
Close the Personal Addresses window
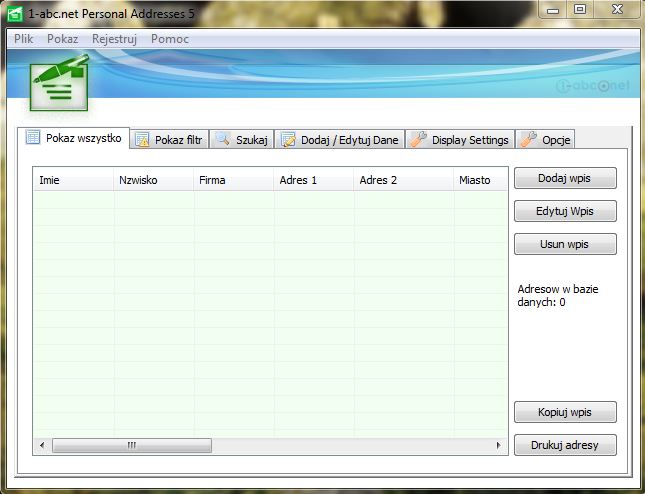[617, 10]
